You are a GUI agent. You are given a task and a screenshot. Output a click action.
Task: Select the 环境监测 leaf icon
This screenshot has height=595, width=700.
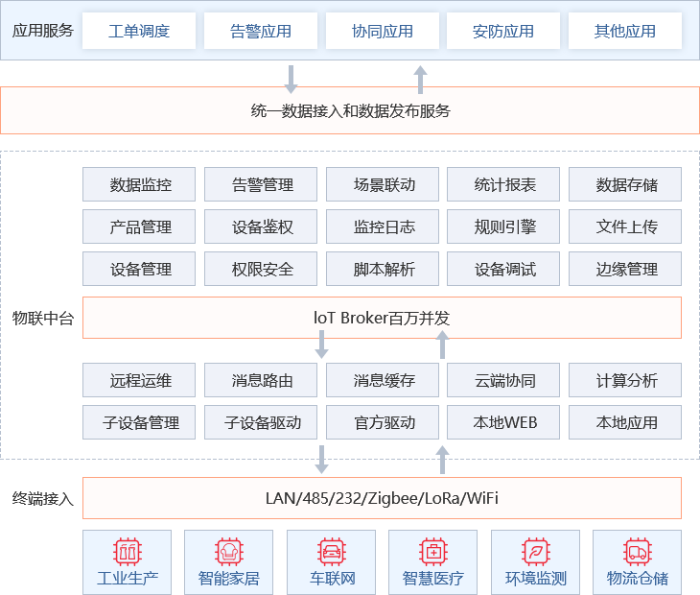click(535, 551)
